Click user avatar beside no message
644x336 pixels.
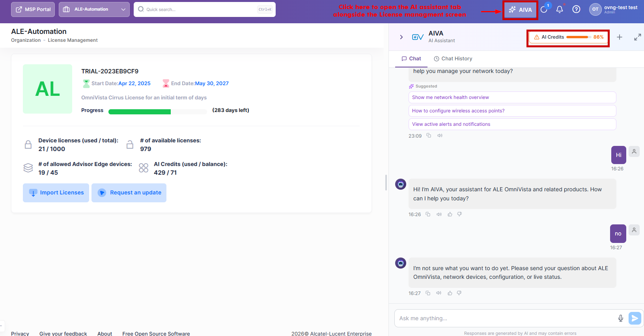click(x=634, y=230)
